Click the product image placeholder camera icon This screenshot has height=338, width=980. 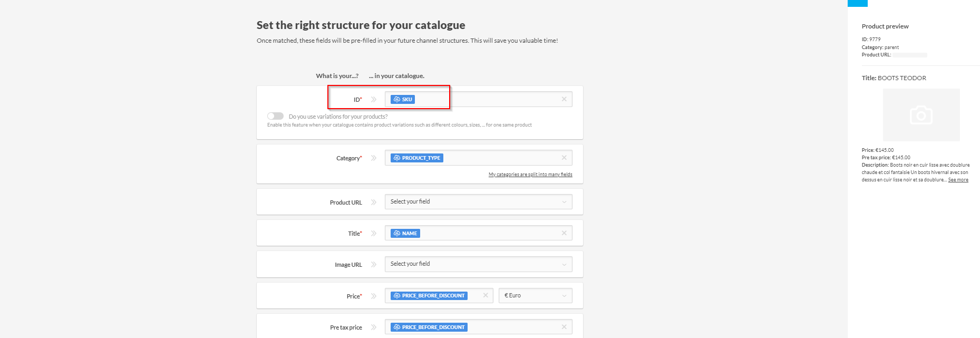tap(921, 115)
